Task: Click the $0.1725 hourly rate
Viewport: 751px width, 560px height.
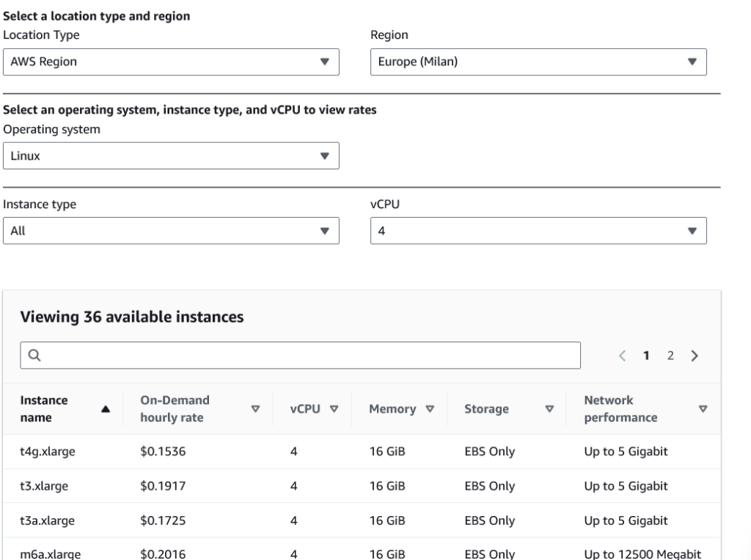Action: pos(163,520)
